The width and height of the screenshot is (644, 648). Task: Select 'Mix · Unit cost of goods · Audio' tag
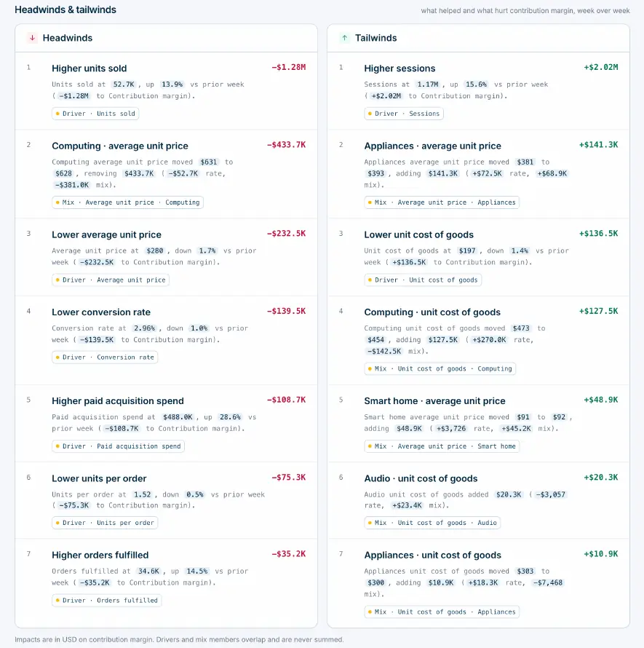tap(432, 523)
